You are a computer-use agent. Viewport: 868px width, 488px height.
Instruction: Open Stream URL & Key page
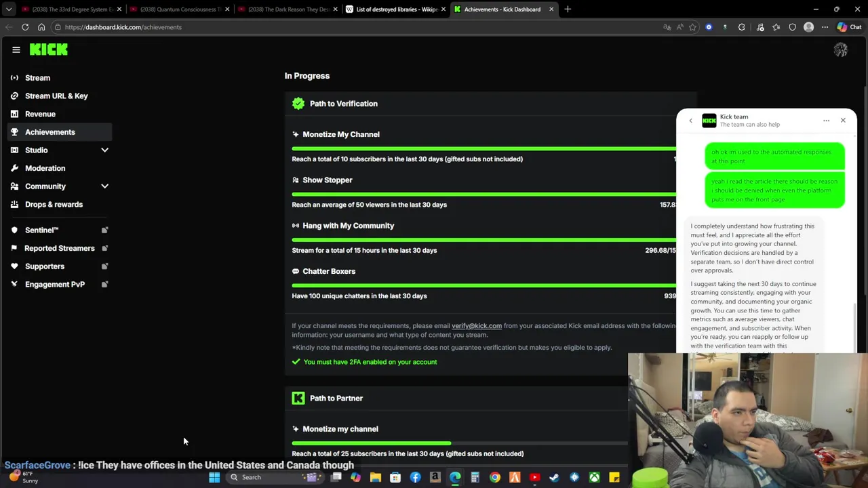tap(61, 96)
